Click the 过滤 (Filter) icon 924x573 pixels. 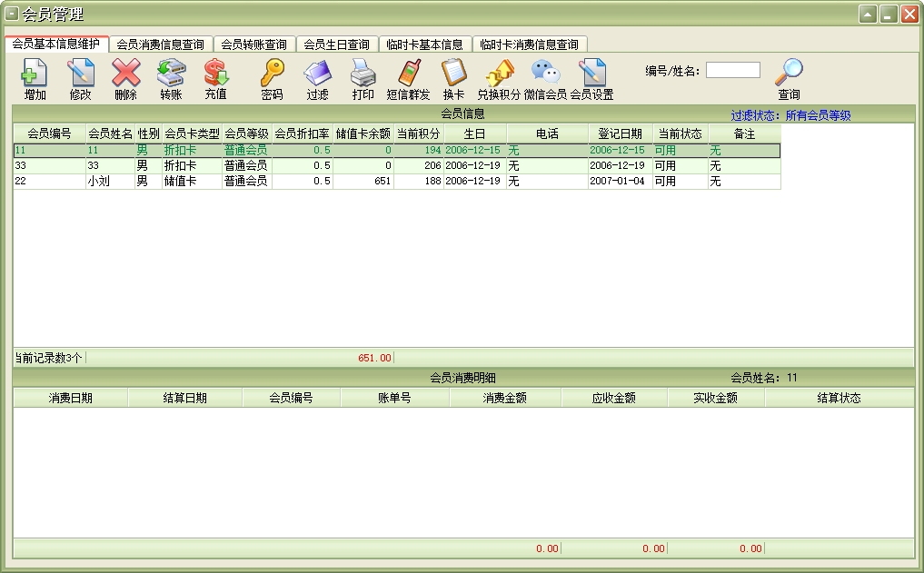coord(317,76)
